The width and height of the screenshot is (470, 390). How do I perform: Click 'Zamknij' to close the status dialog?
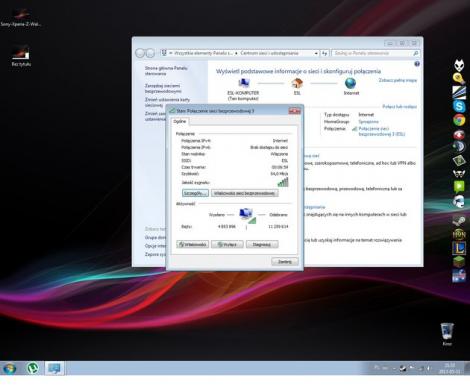point(285,262)
